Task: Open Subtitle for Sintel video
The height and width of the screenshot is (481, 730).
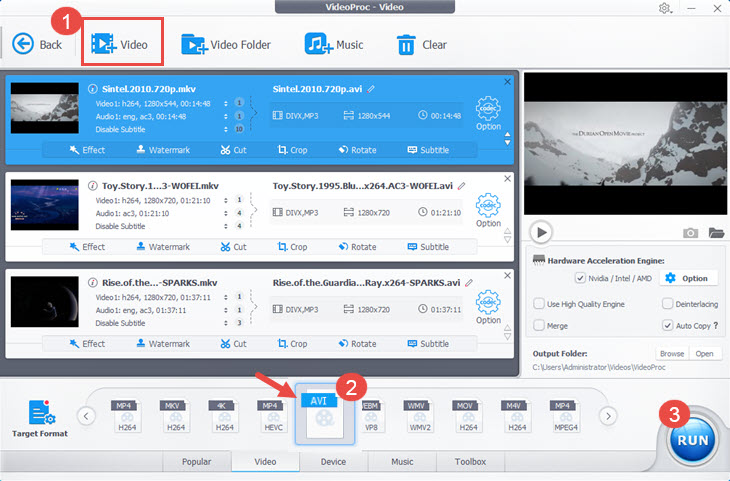Action: [x=428, y=150]
